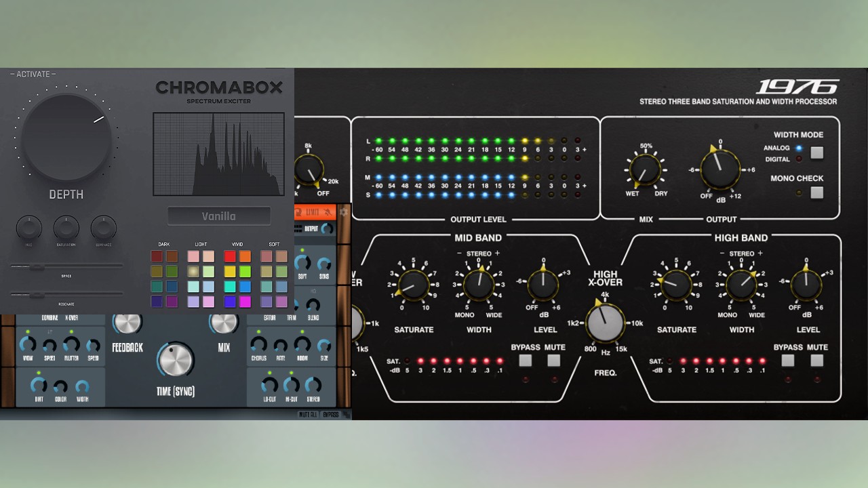Click the MID BAND LEVEL knob
Viewport: 868px width, 488px height.
pyautogui.click(x=542, y=285)
